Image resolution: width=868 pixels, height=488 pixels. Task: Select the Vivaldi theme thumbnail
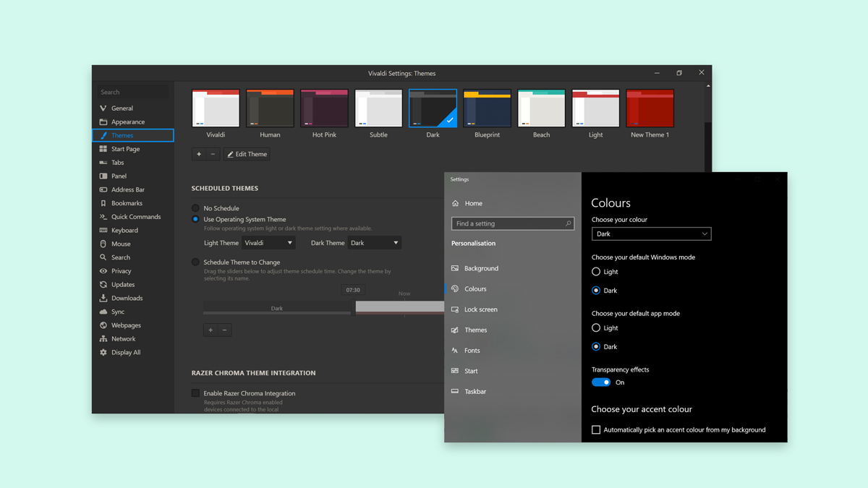(x=216, y=108)
